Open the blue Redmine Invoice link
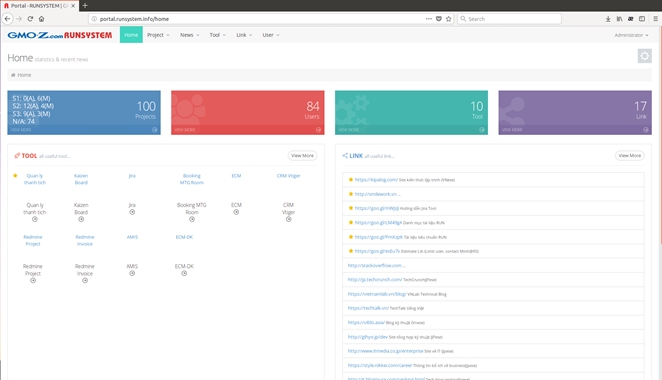The image size is (662, 380). (85, 240)
